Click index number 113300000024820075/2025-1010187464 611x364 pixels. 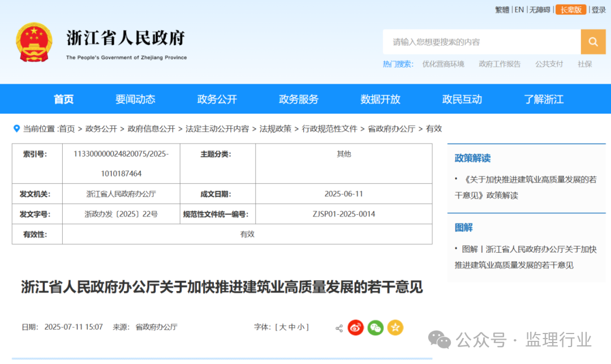tap(121, 163)
